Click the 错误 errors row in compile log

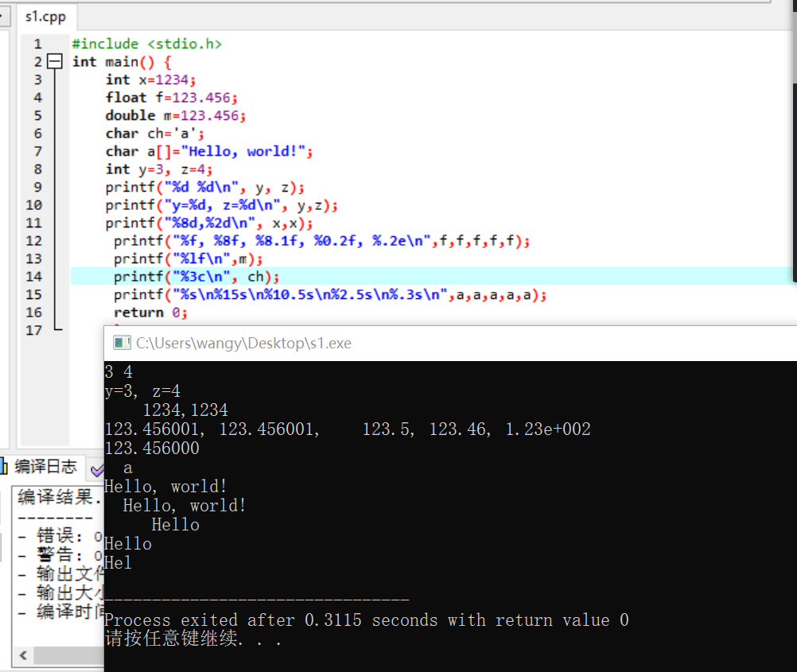[60, 535]
